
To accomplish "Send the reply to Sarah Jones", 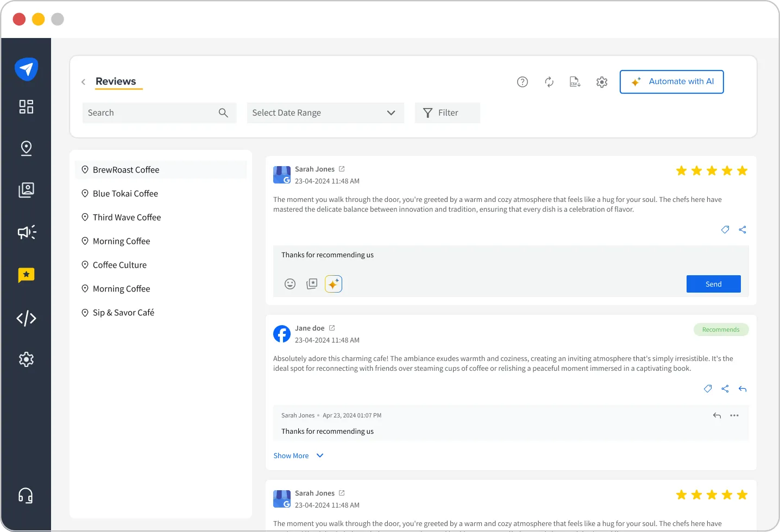I will pyautogui.click(x=713, y=283).
